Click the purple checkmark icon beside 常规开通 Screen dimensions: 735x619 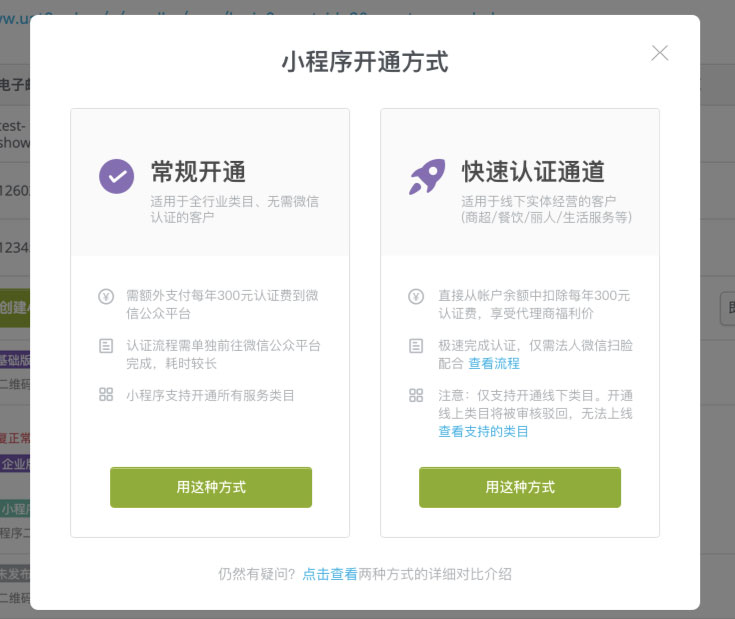click(116, 176)
